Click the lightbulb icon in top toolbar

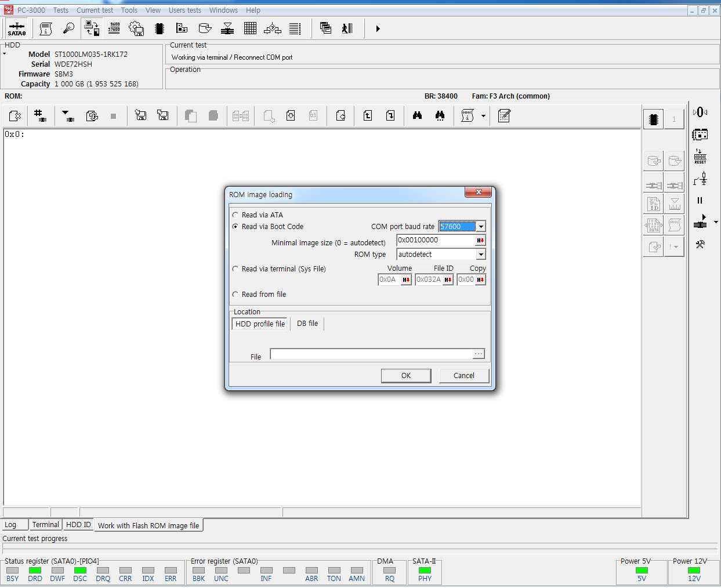(68, 28)
